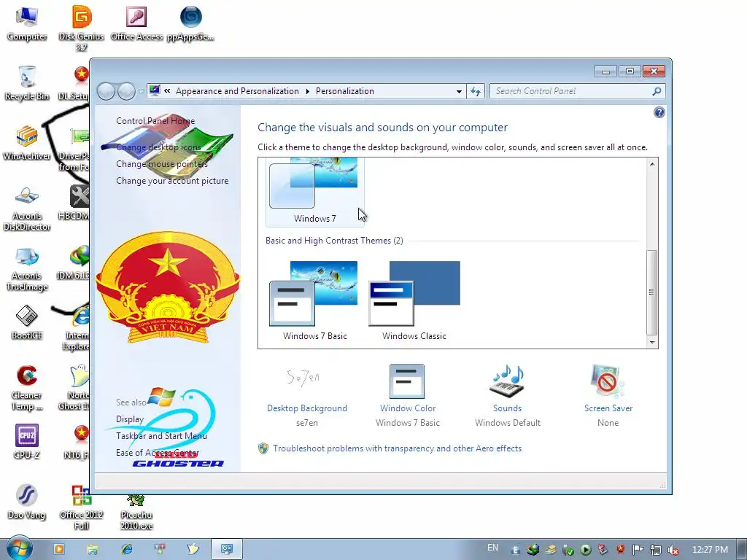Go forward using the Forward arrow button
This screenshot has height=560, width=747.
tap(126, 91)
